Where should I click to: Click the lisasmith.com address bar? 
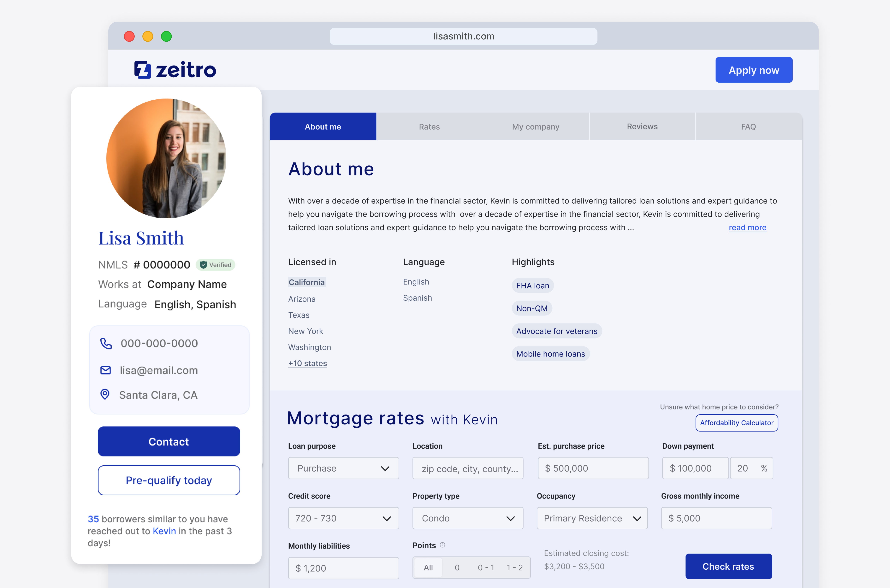point(464,36)
